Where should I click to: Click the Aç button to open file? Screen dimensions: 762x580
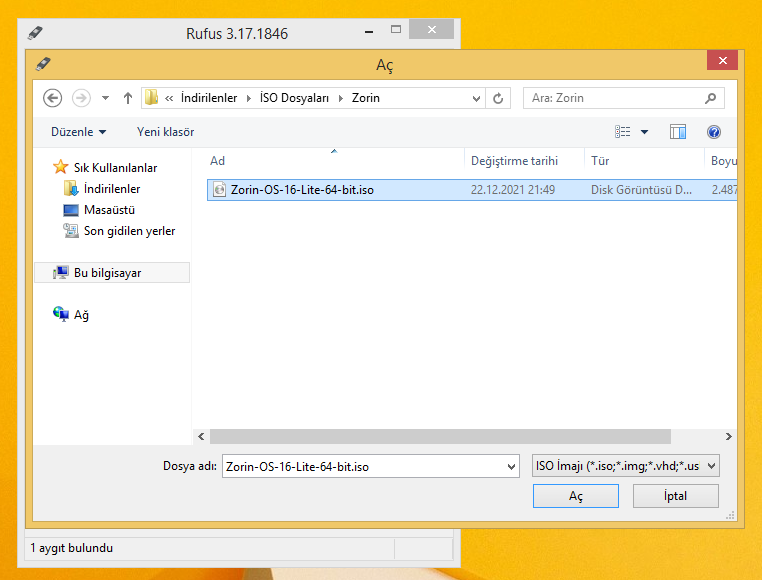click(x=576, y=496)
